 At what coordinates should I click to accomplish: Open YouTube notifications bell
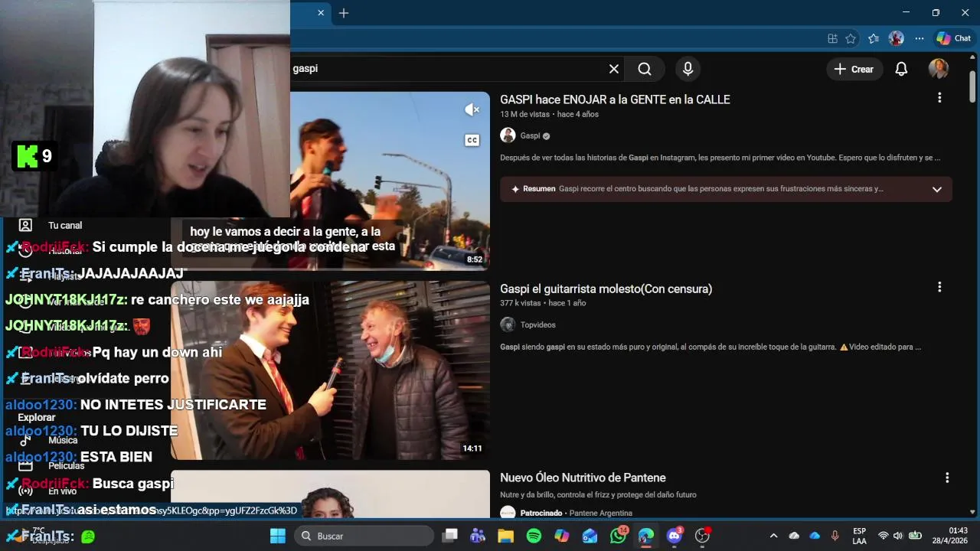[x=901, y=69]
